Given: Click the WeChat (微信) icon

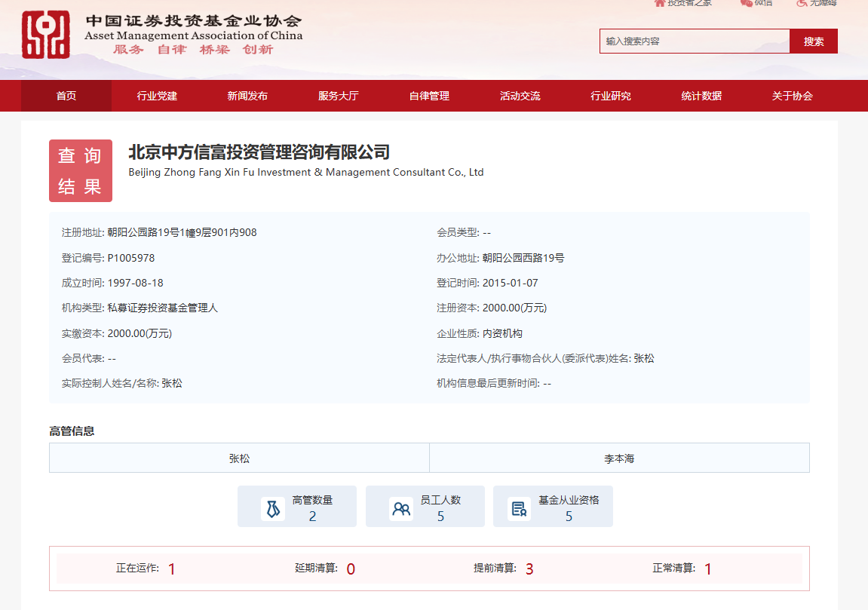Looking at the screenshot, I should click(746, 3).
